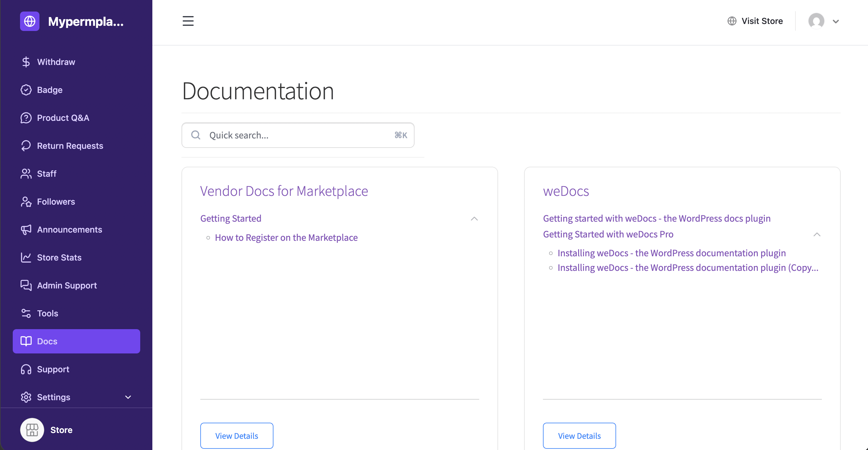Open Vendor Docs for Marketplace title link

(x=284, y=191)
